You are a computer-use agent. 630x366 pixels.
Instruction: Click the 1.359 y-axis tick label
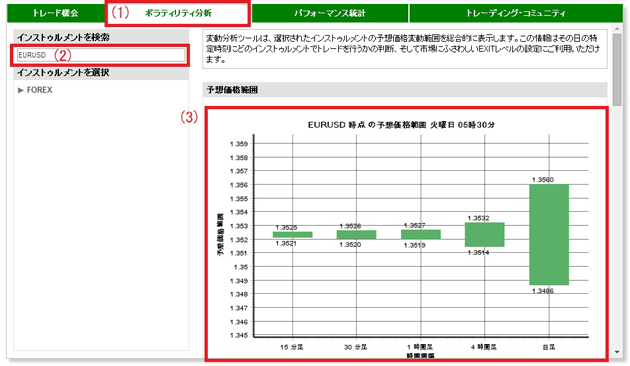point(239,144)
